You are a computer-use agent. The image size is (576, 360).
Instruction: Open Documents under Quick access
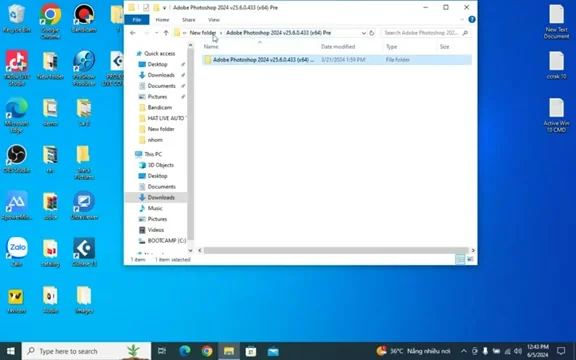coord(162,86)
